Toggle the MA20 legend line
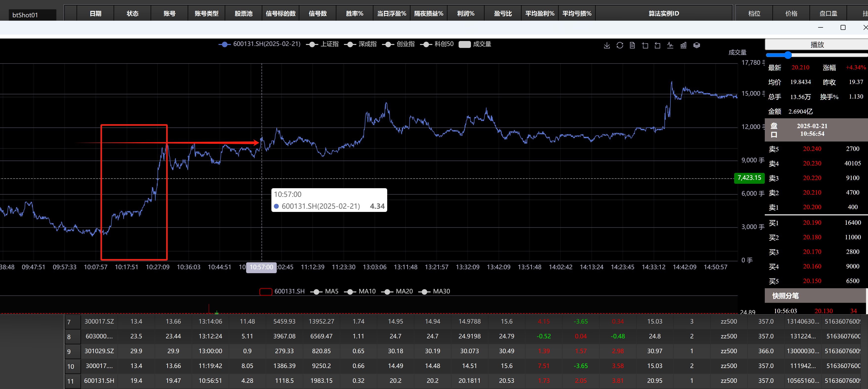Viewport: 868px width, 389px height. [397, 291]
